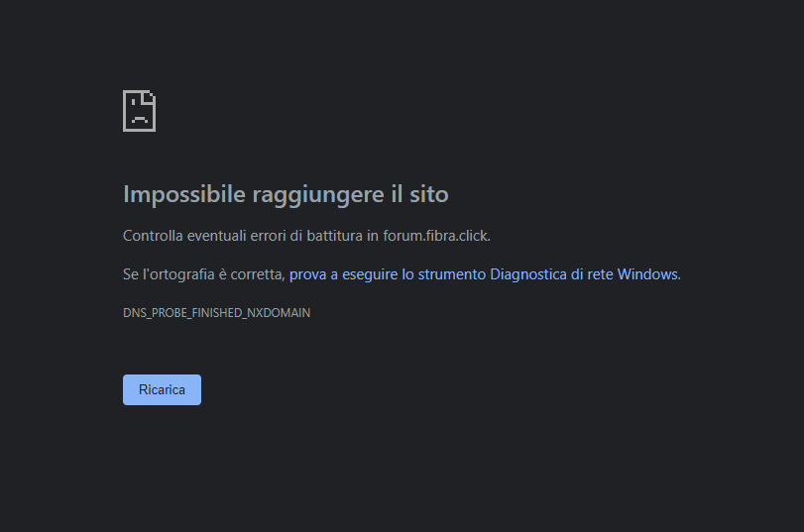The height and width of the screenshot is (532, 804).
Task: Click the DNS_PROBE_FINISHED_NXDOMAIN error code
Action: click(x=216, y=313)
